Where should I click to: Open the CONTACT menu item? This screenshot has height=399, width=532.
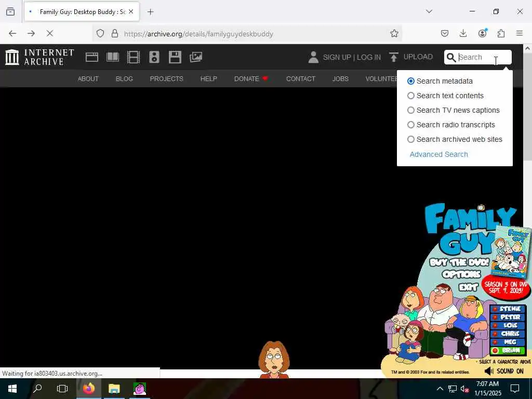pyautogui.click(x=301, y=79)
